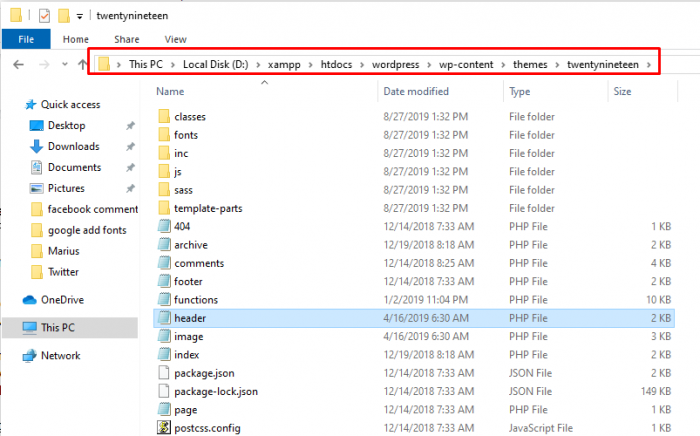Select the Network icon in sidebar

pyautogui.click(x=31, y=355)
